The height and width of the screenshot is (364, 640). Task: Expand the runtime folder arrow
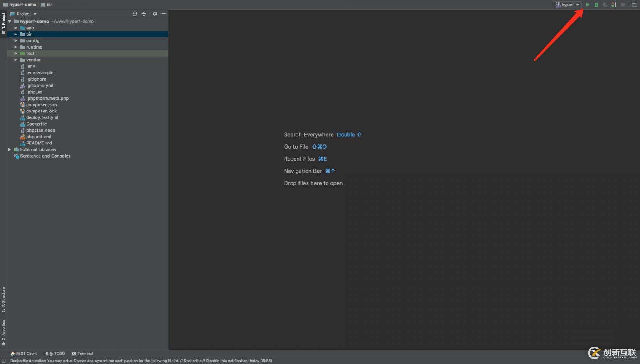click(16, 47)
